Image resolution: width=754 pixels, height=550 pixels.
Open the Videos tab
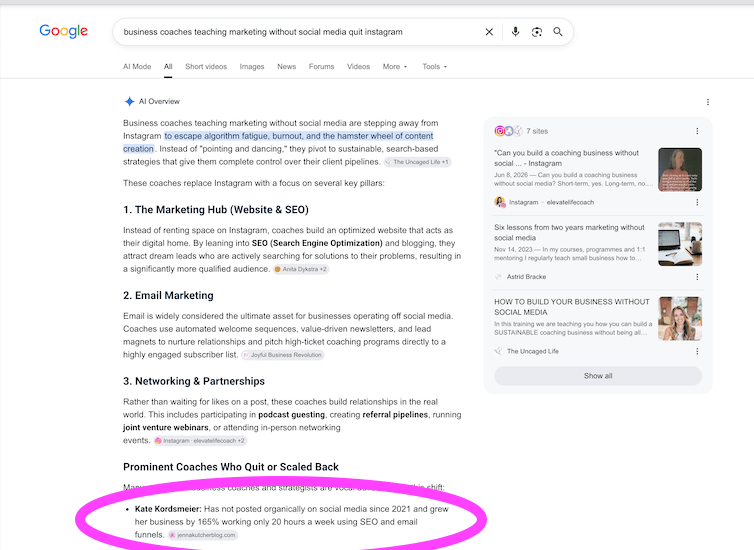(x=358, y=66)
